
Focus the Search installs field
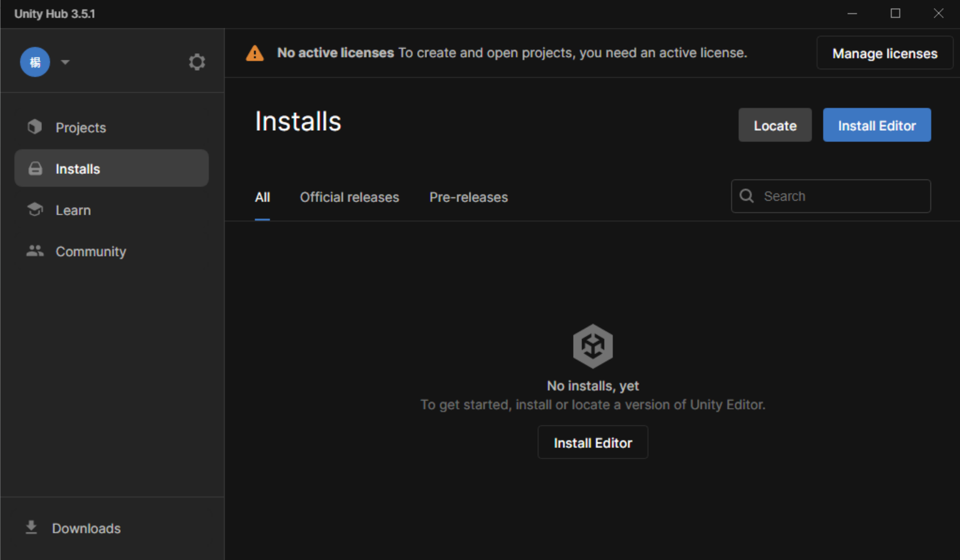coord(831,196)
